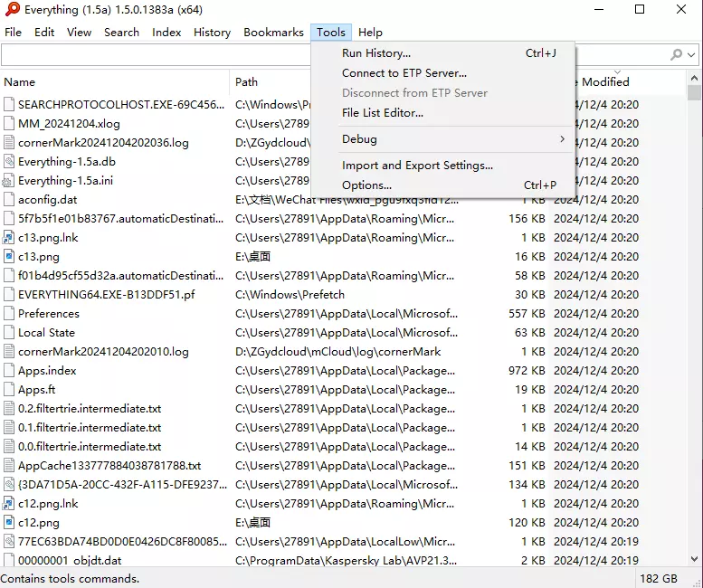Click image icon of c13.png

(x=8, y=256)
